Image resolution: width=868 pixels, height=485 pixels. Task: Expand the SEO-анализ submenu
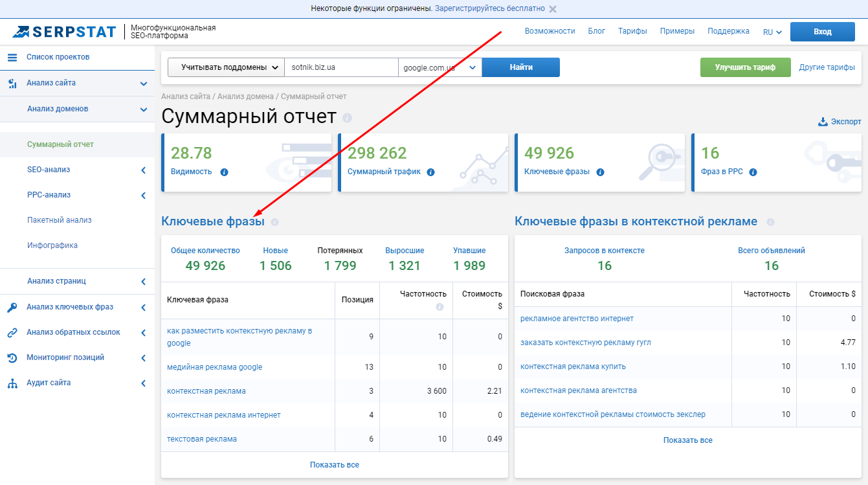pyautogui.click(x=144, y=170)
